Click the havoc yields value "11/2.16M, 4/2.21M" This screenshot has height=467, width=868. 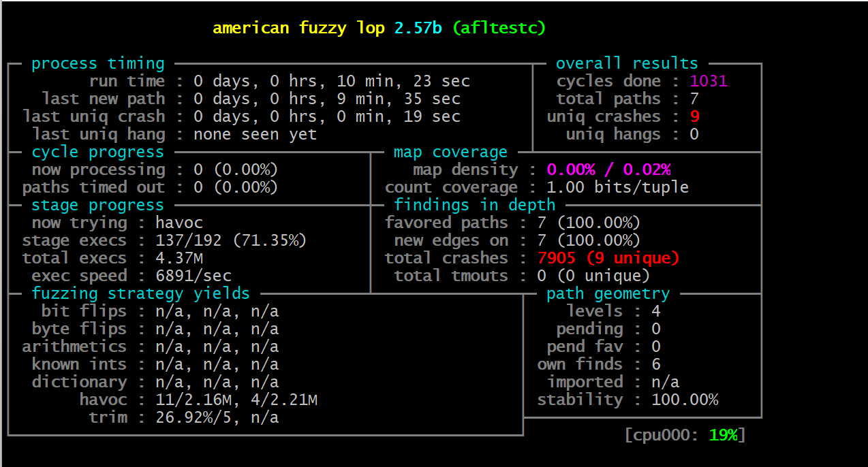click(236, 400)
